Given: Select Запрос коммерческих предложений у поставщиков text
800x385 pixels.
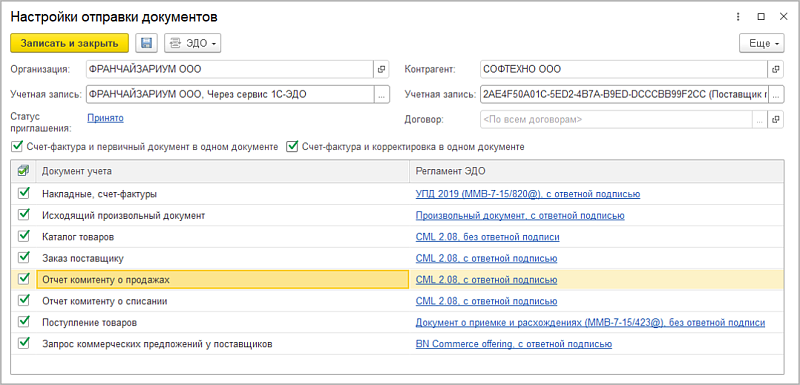Looking at the screenshot, I should 157,344.
